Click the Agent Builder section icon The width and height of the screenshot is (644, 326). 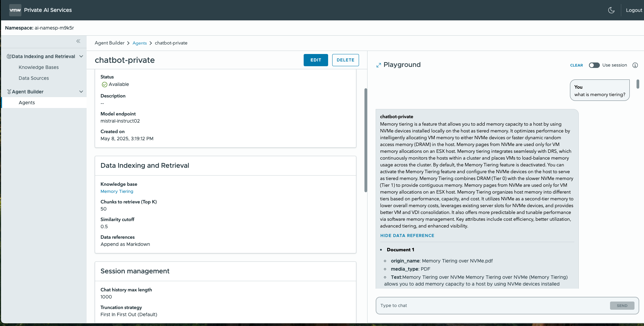pyautogui.click(x=9, y=92)
